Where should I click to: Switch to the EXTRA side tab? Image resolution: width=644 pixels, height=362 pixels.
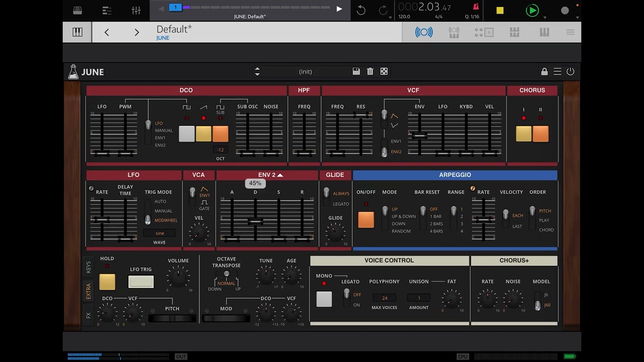point(89,291)
